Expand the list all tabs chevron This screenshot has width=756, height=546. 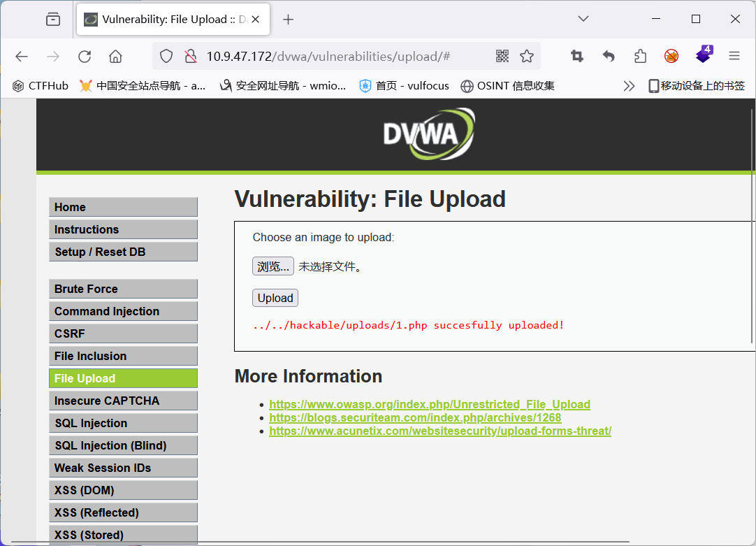pyautogui.click(x=583, y=19)
